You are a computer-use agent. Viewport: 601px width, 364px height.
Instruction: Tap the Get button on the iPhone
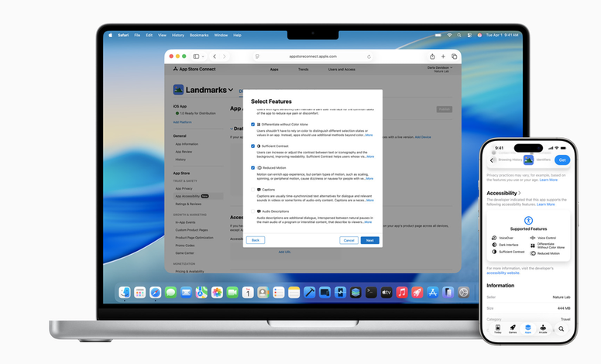click(x=562, y=160)
